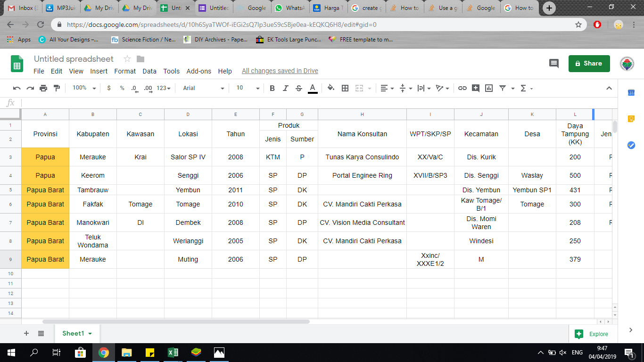Image resolution: width=644 pixels, height=362 pixels.
Task: Insert a link with link icon
Action: point(462,88)
